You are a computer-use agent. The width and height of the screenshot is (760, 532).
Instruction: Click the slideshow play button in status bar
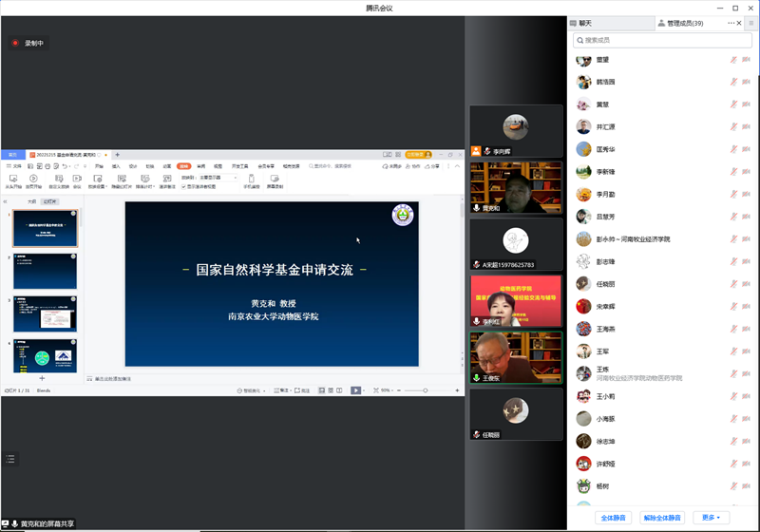(x=355, y=390)
